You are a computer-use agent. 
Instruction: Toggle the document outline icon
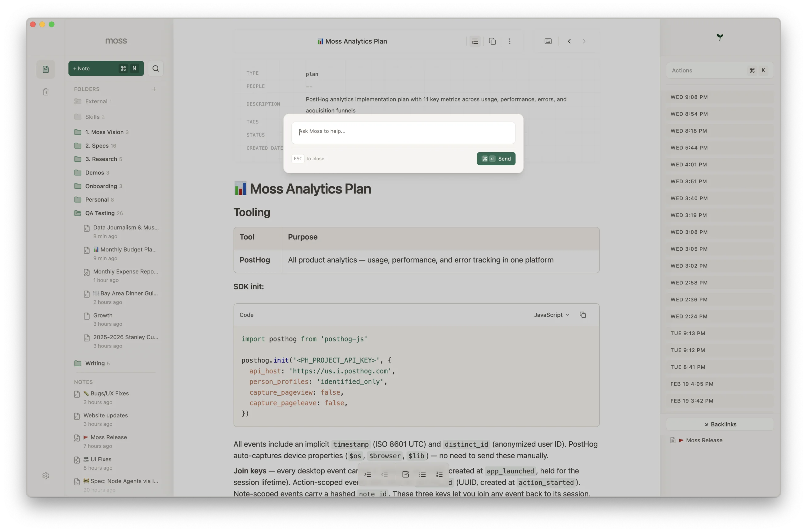click(475, 41)
